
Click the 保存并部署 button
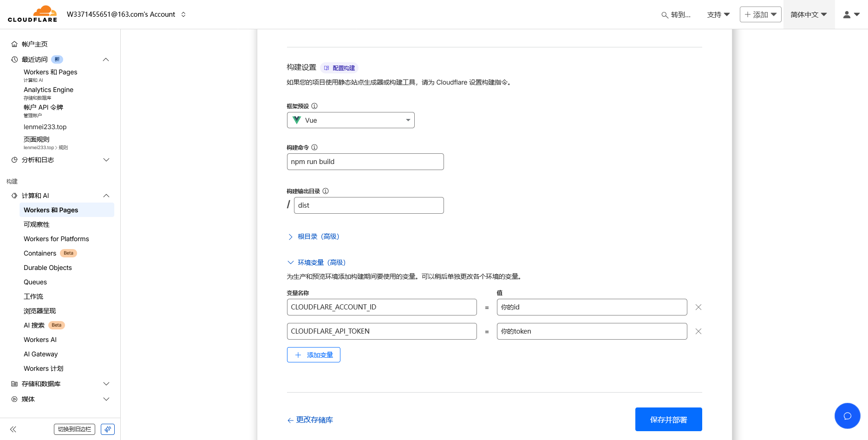point(668,419)
